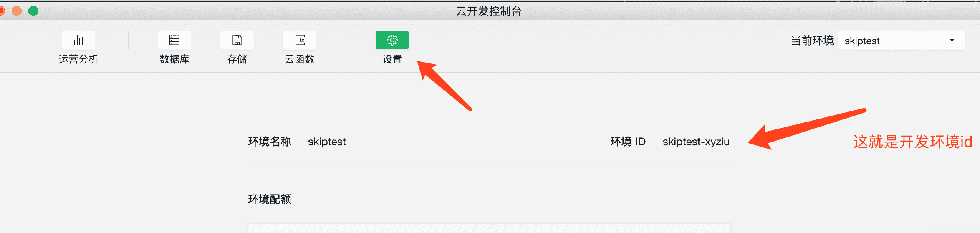Maximize the window with green button
Image resolution: width=980 pixels, height=233 pixels.
[33, 11]
